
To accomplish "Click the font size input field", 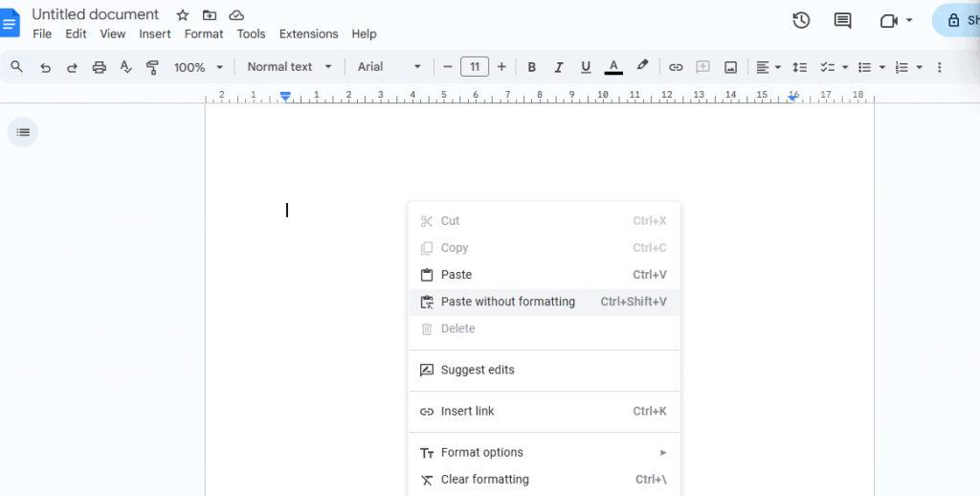I will tap(475, 67).
